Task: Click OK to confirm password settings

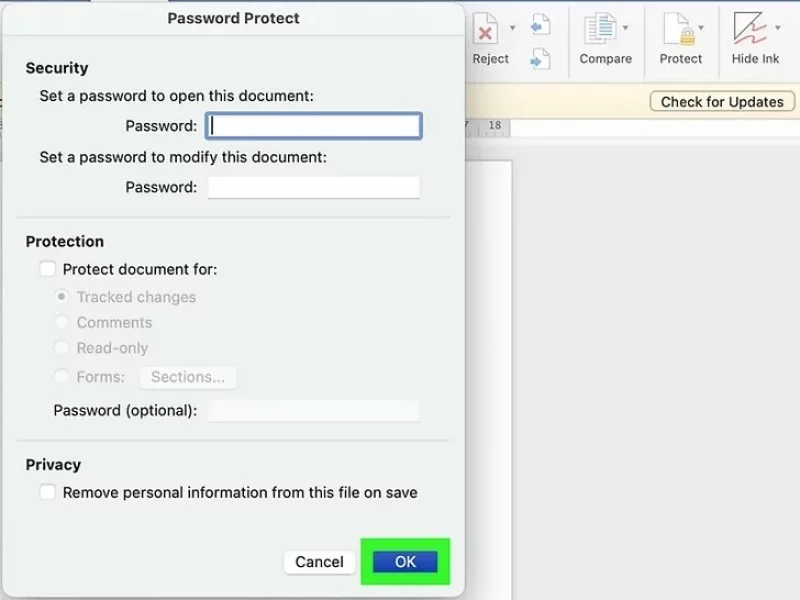Action: [x=405, y=562]
